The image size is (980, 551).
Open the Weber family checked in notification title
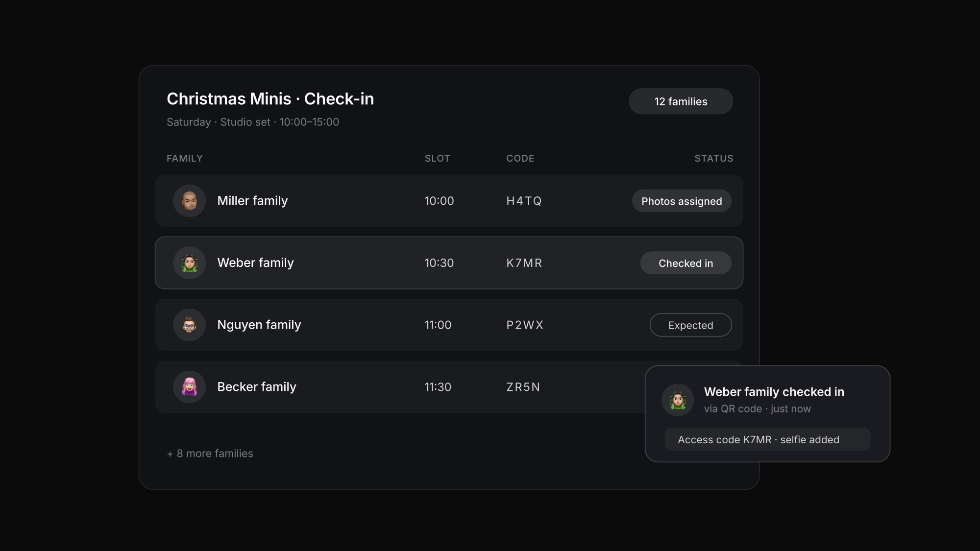pos(774,392)
